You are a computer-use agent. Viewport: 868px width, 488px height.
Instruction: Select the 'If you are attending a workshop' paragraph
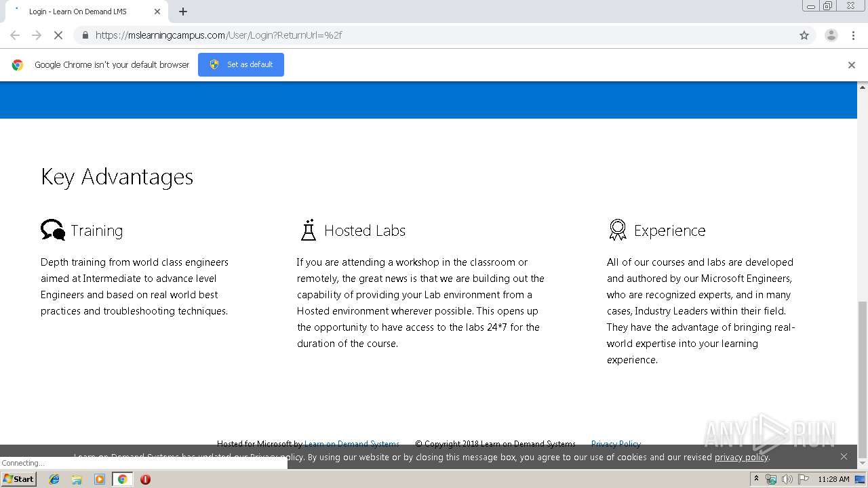coord(420,303)
